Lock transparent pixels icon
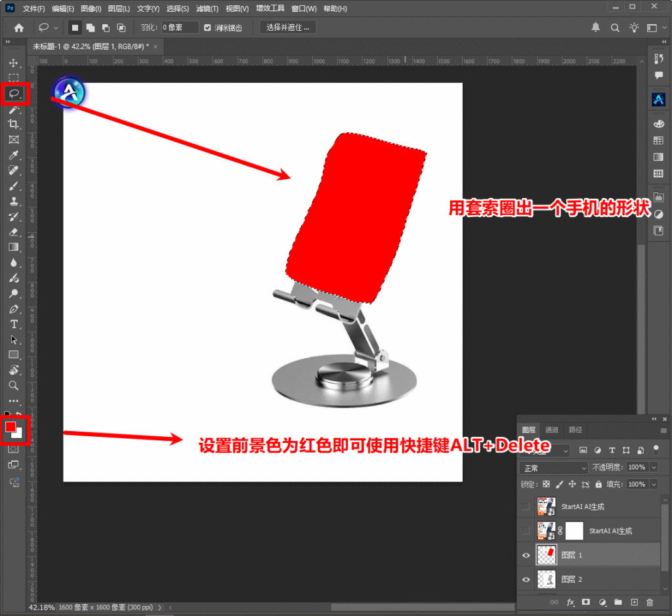672x616 pixels. pyautogui.click(x=546, y=485)
